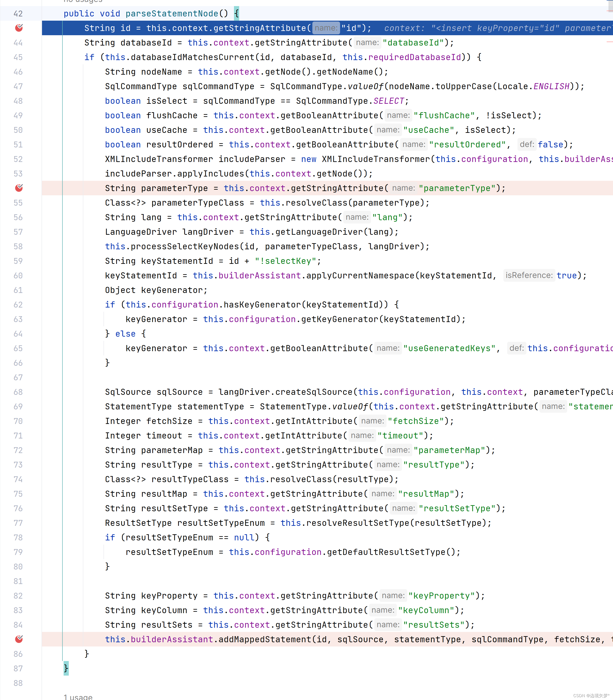Viewport: 613px width, 700px height.
Task: Click the 'def:' hint before false on line 51
Action: pyautogui.click(x=527, y=144)
